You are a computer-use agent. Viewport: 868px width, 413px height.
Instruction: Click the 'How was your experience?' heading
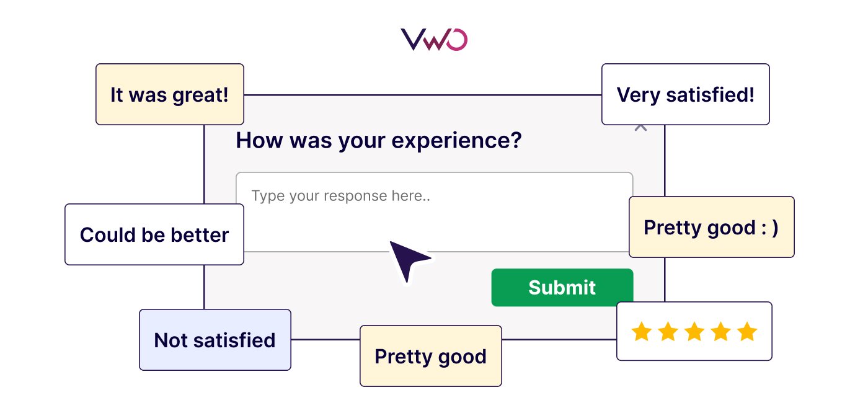click(380, 140)
